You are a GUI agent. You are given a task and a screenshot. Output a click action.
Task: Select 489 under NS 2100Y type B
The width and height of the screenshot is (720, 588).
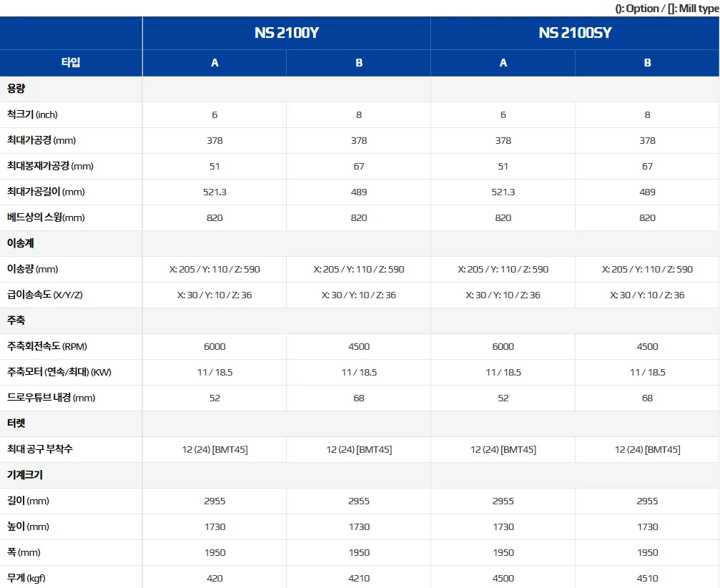359,192
